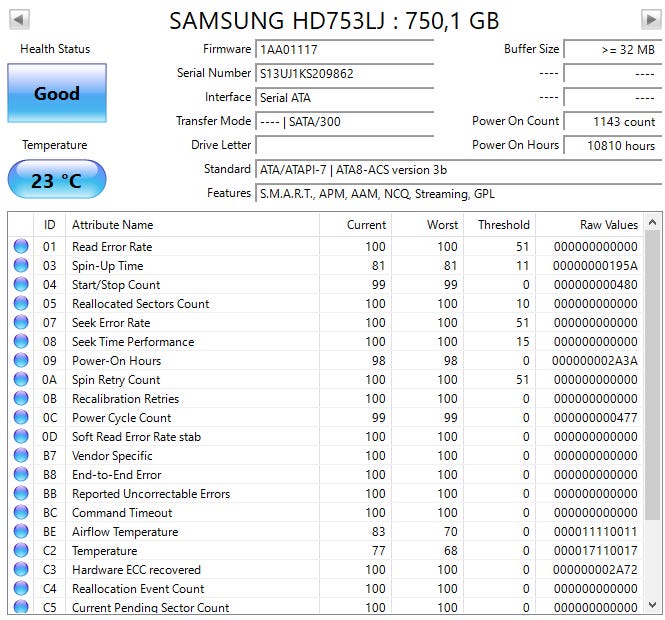
Task: Select the Airflow Temperature attribute name
Action: 125,531
